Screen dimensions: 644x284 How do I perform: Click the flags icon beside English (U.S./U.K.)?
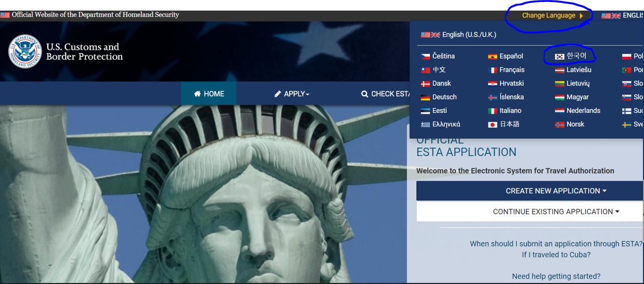(x=430, y=35)
